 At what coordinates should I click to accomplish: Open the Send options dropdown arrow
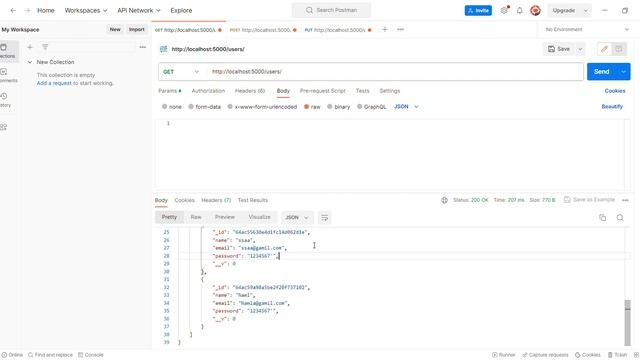pyautogui.click(x=623, y=71)
